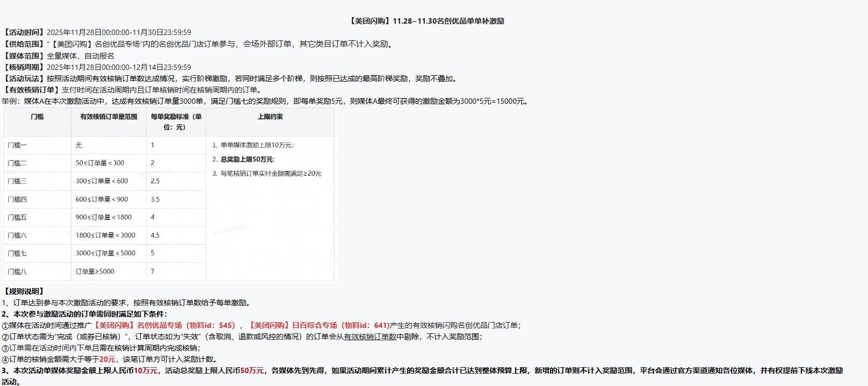
Task: Click the underlined 有效核销订单数 text
Action: click(370, 337)
